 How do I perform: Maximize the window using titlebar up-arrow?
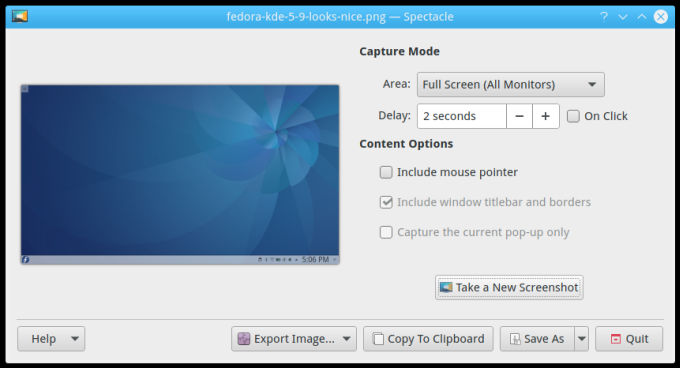(641, 17)
